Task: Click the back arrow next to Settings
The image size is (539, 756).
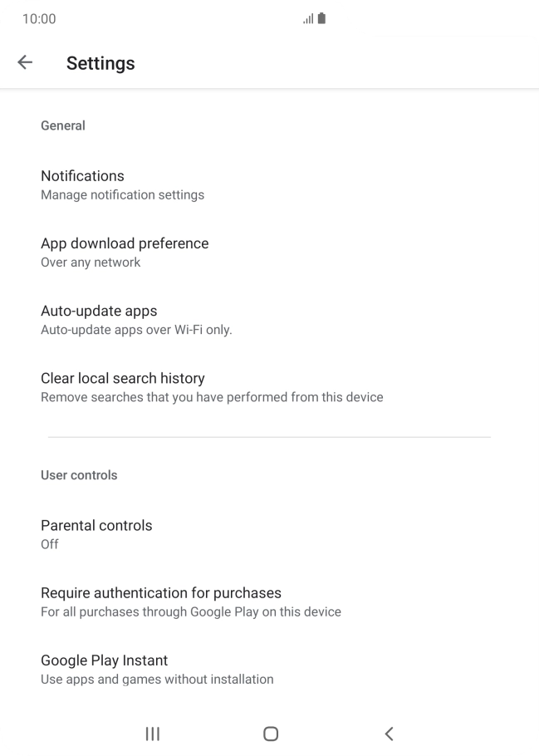Action: tap(24, 61)
